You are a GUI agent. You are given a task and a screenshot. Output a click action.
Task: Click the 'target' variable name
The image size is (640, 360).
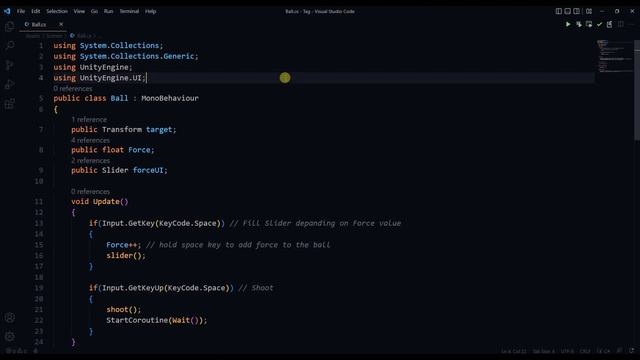click(159, 130)
